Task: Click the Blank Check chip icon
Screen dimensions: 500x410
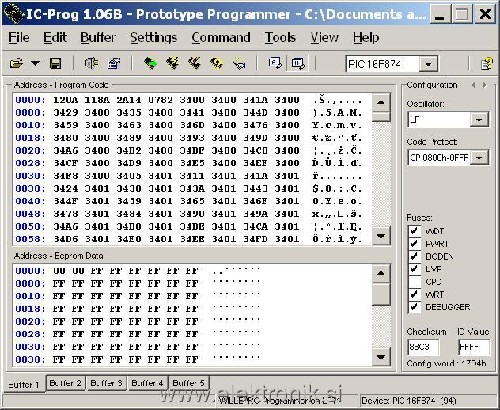Action: tap(216, 63)
